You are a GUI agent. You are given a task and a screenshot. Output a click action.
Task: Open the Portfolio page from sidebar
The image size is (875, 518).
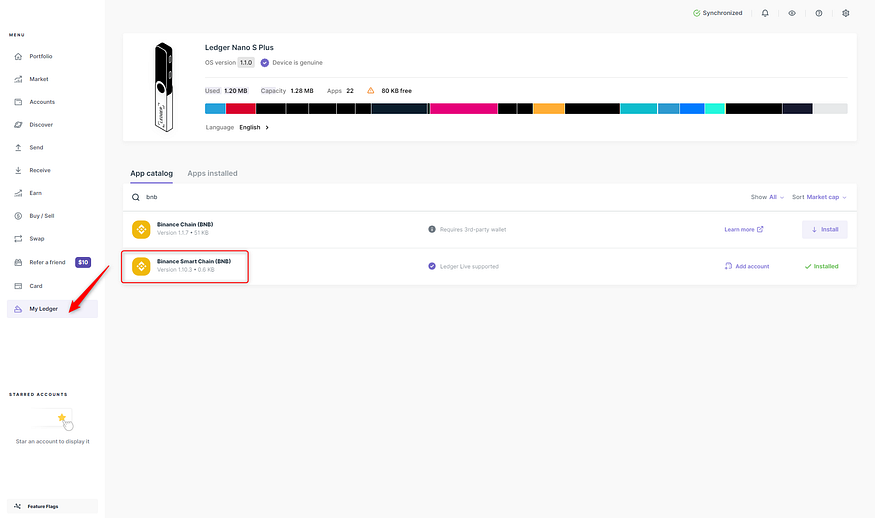click(41, 56)
